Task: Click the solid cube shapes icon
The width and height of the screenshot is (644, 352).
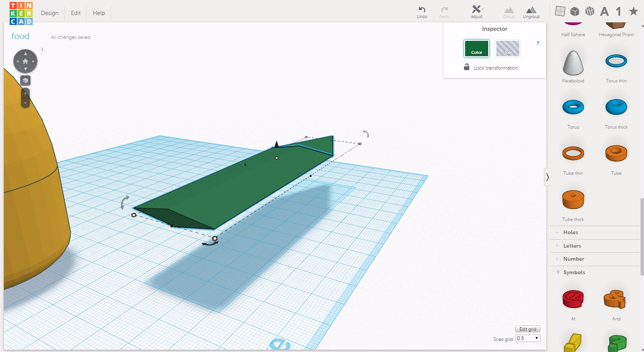Action: tap(575, 12)
